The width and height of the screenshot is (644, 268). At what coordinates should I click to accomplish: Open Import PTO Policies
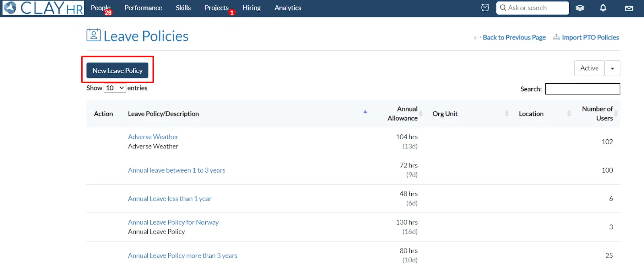[x=586, y=37]
